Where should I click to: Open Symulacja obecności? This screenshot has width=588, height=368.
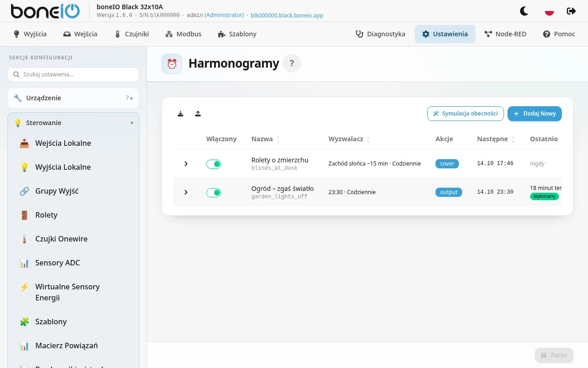(465, 114)
